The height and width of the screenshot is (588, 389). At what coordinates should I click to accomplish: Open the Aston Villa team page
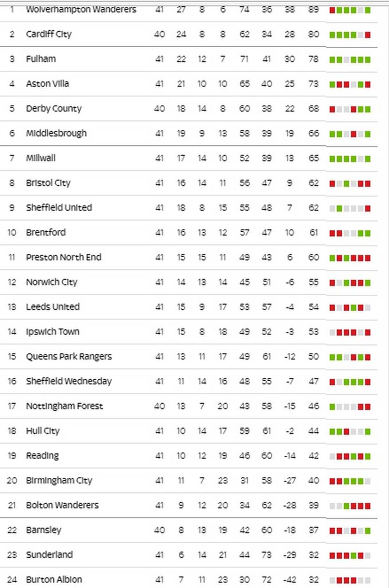[x=48, y=84]
